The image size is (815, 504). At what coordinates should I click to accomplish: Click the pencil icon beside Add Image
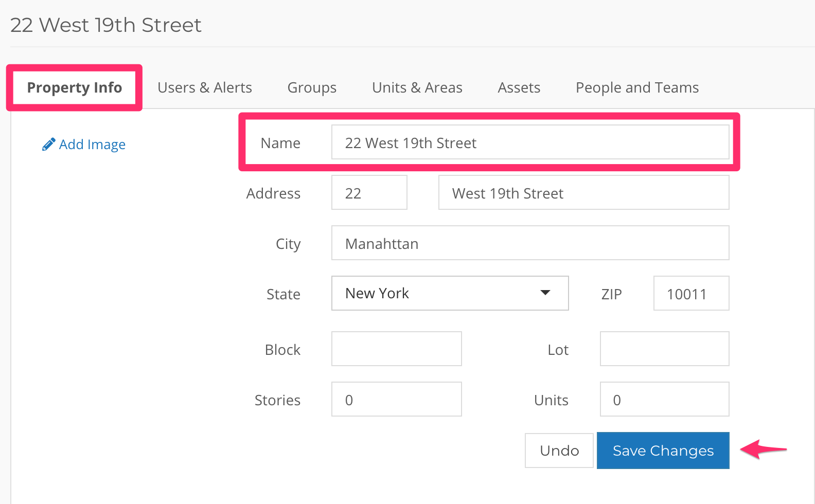point(49,145)
